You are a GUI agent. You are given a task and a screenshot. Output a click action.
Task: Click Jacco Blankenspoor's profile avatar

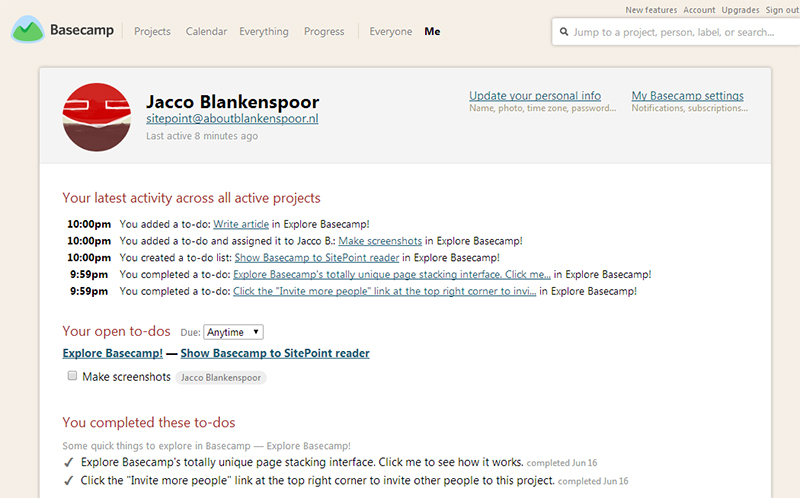[96, 118]
